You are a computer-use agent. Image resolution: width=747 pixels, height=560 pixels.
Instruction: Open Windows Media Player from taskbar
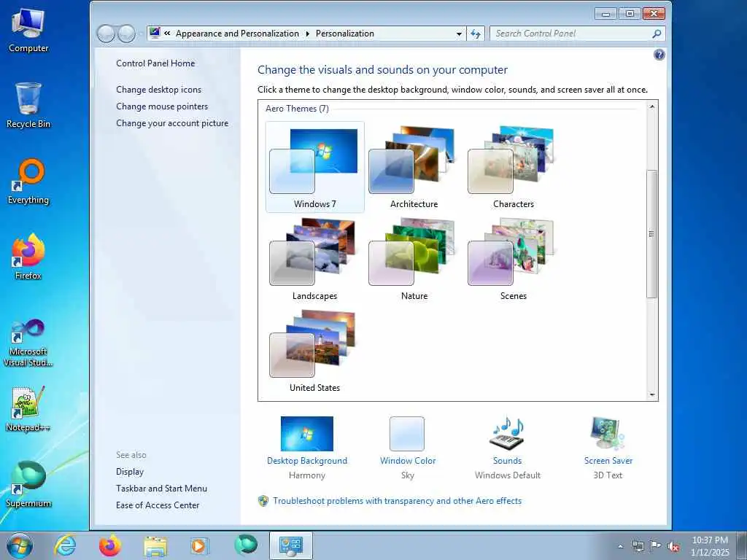200,545
